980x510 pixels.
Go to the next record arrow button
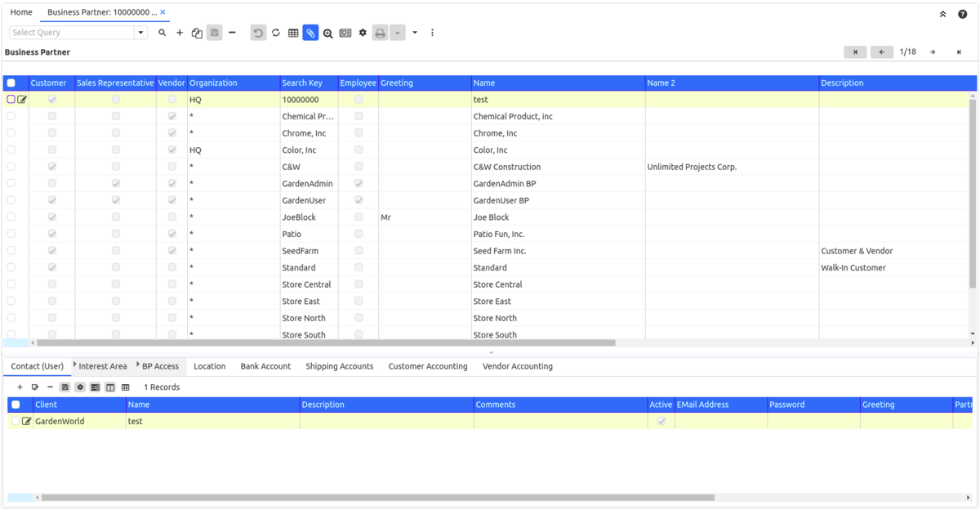[x=933, y=52]
